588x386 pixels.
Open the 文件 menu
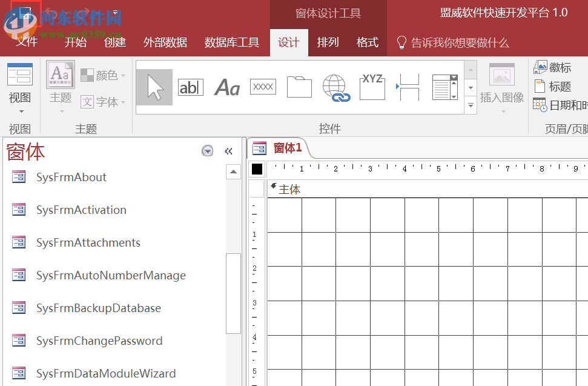point(25,42)
